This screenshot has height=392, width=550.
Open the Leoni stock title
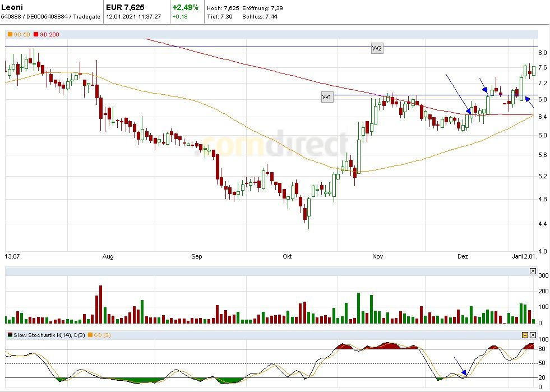12,7
